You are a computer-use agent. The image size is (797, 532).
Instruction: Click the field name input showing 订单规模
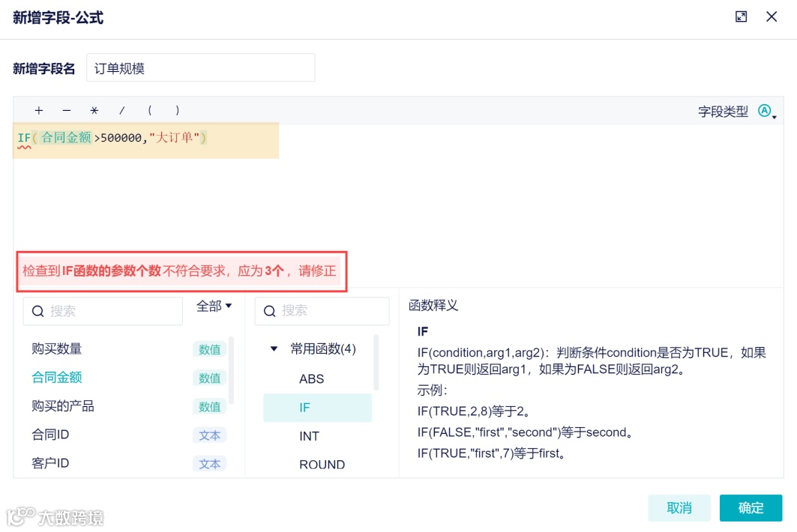pos(200,67)
